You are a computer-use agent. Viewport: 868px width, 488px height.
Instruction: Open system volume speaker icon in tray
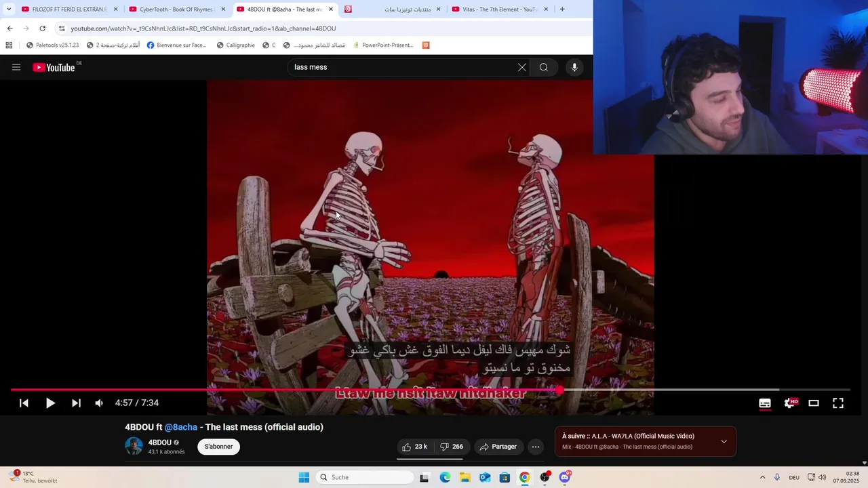pos(823,477)
